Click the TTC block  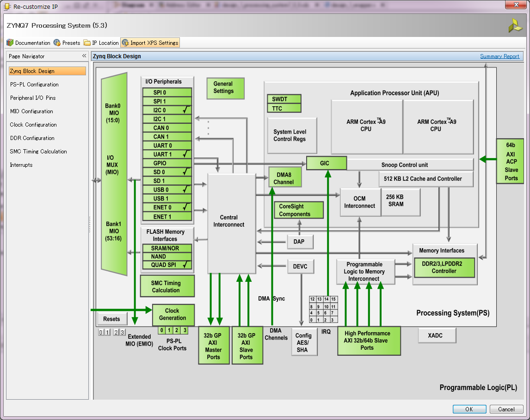point(284,108)
